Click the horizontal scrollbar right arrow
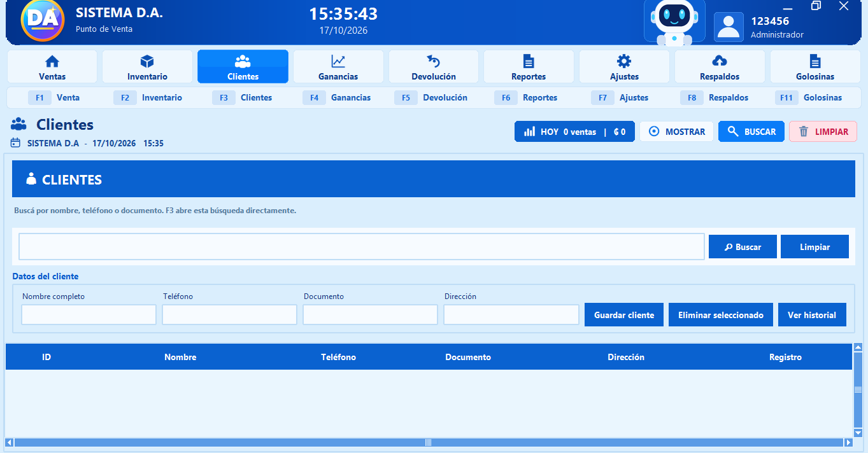The height and width of the screenshot is (453, 868). pyautogui.click(x=848, y=442)
